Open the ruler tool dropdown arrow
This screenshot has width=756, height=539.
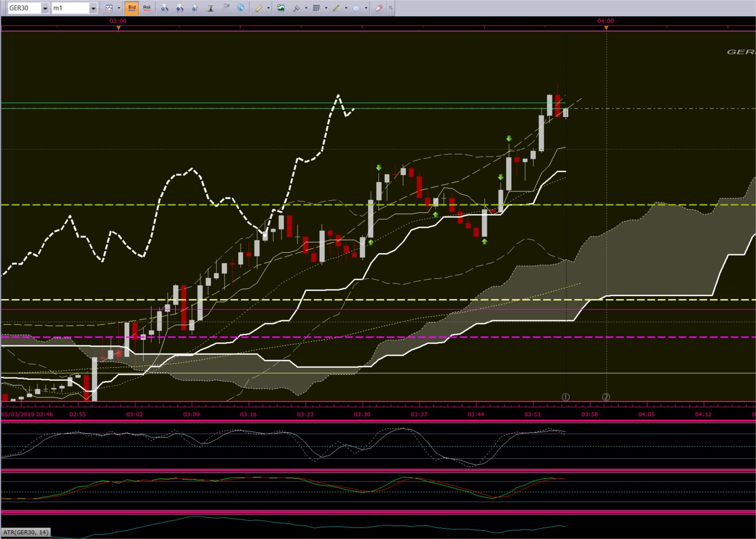(x=268, y=8)
